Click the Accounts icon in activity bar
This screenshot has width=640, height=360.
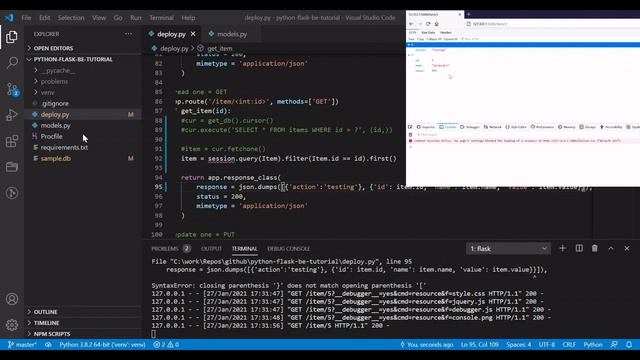point(12,299)
